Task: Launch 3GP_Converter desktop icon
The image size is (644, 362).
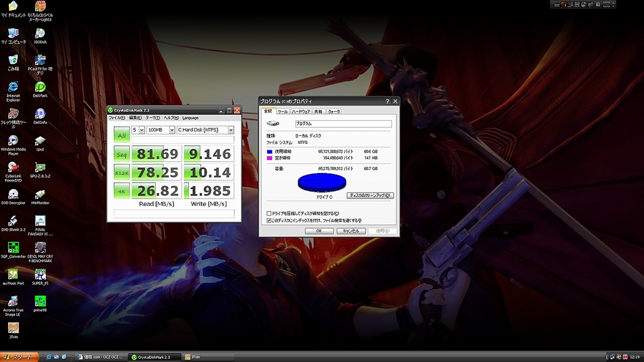Action: [13, 250]
